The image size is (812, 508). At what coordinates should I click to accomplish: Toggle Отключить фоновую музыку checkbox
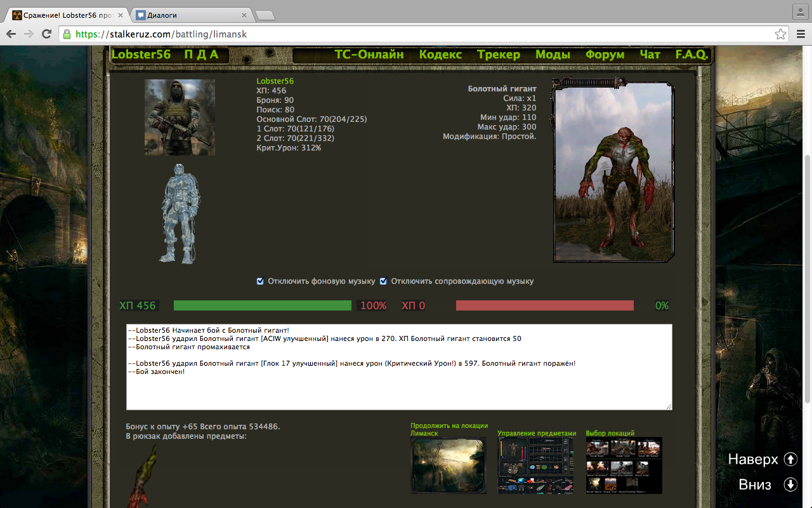pos(260,281)
